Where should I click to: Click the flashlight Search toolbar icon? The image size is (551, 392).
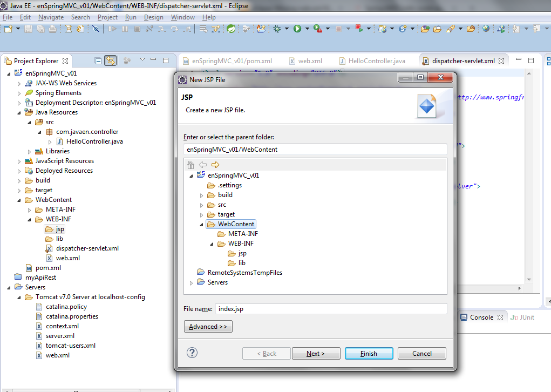click(x=451, y=29)
